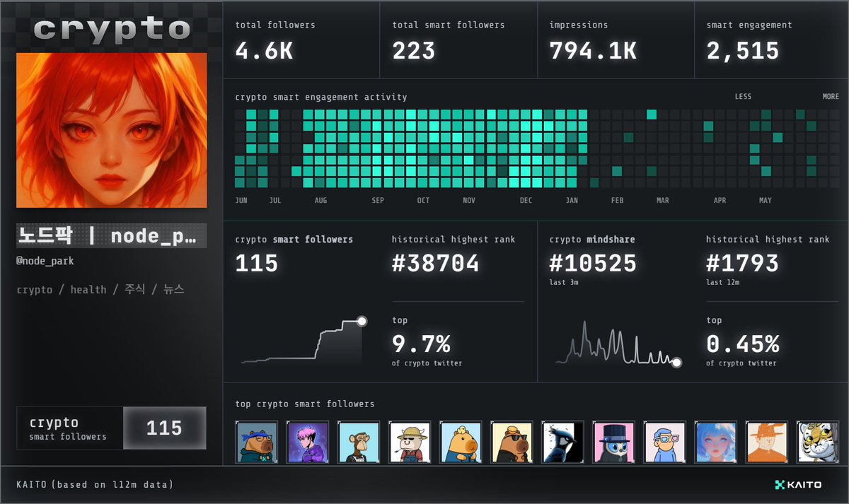Click the 뉴스 category tag
849x504 pixels.
(173, 290)
